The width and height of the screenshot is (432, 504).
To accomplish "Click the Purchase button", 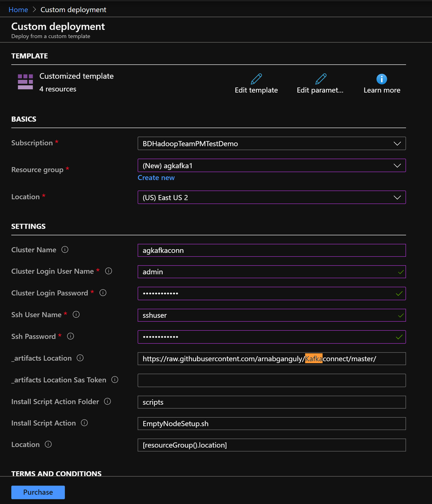I will tap(38, 492).
